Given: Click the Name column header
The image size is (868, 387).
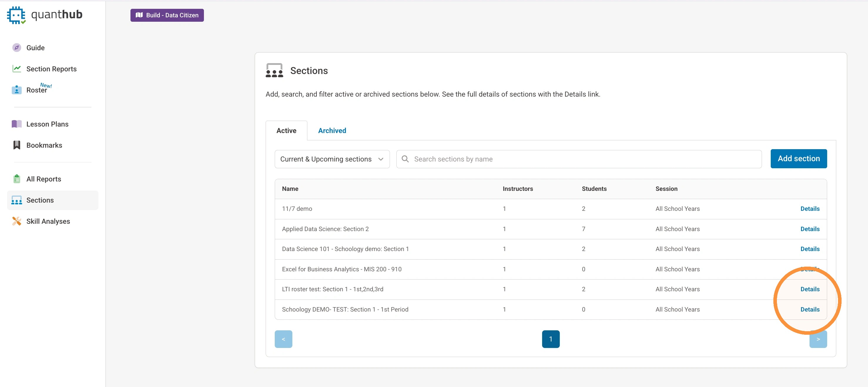Looking at the screenshot, I should coord(290,189).
